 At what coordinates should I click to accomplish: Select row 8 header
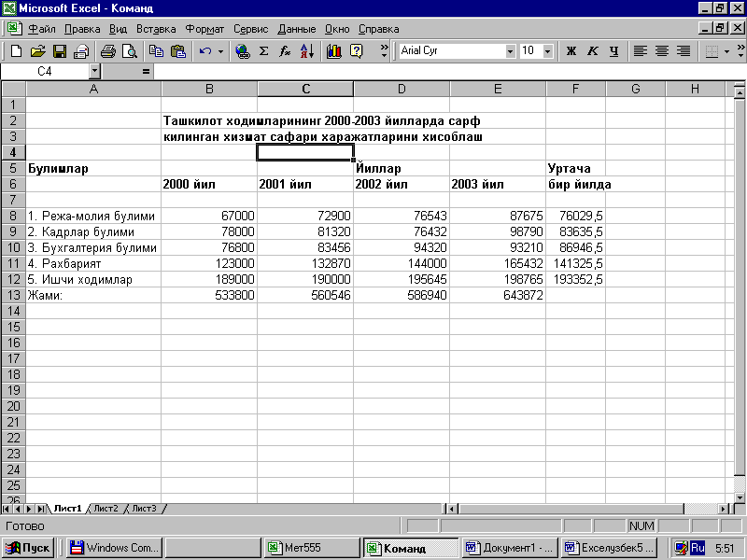click(13, 216)
